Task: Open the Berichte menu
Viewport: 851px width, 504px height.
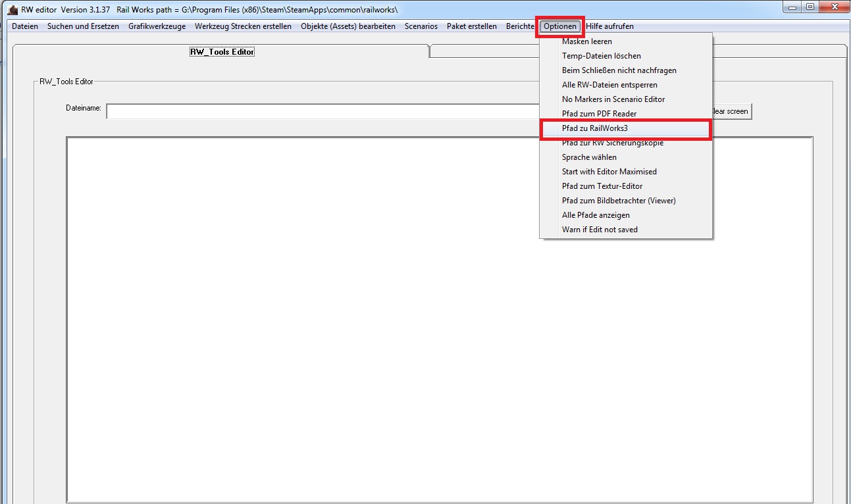Action: click(x=520, y=26)
